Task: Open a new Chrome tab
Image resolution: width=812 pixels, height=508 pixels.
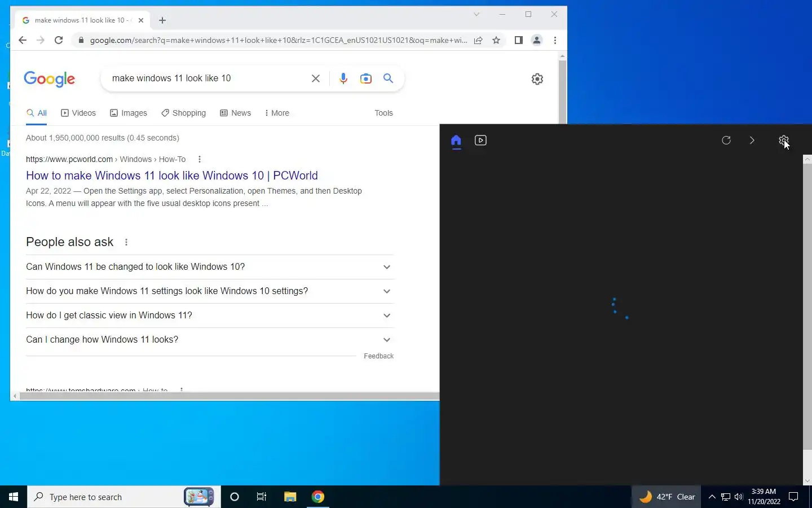Action: click(162, 20)
